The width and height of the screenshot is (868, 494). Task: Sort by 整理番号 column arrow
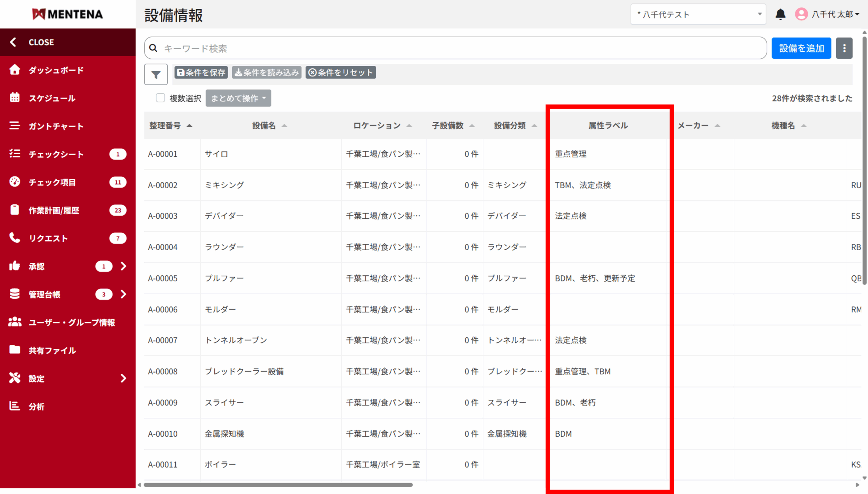pos(190,126)
